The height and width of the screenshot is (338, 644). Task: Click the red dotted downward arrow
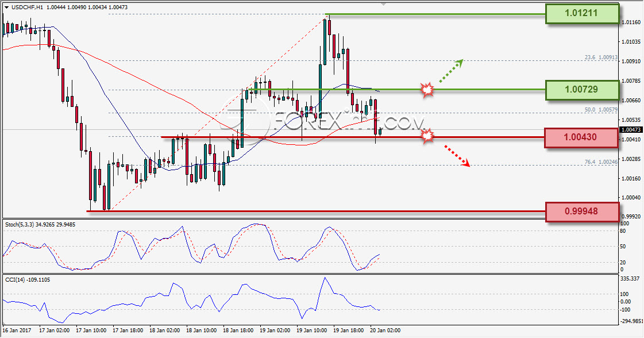tap(457, 155)
